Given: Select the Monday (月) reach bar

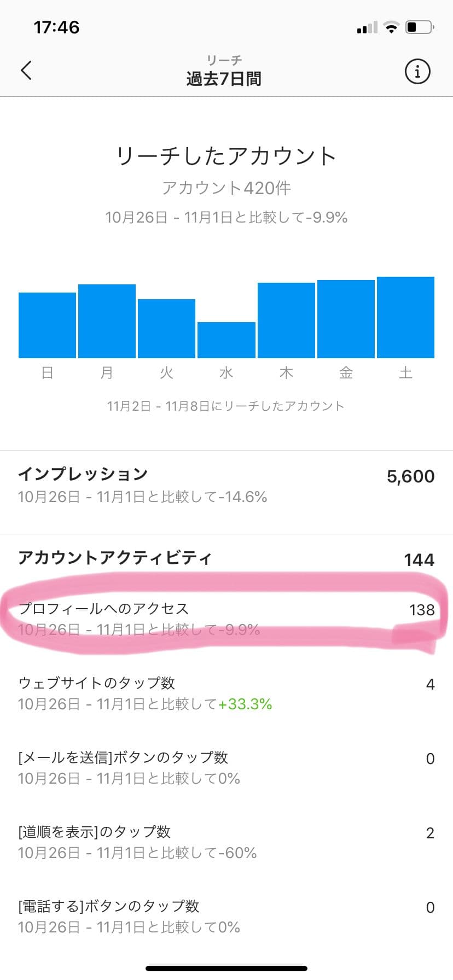Looking at the screenshot, I should (x=107, y=321).
